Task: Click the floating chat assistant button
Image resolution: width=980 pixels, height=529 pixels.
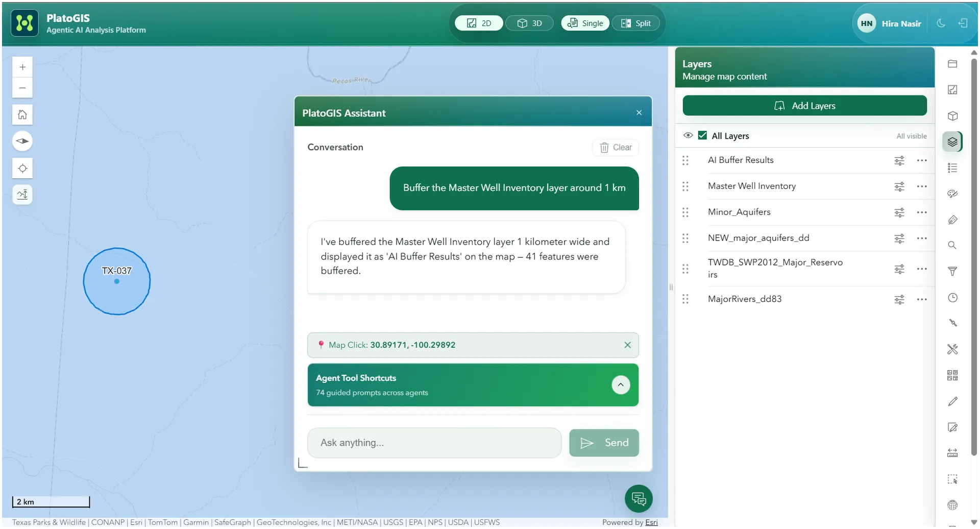Action: [639, 498]
